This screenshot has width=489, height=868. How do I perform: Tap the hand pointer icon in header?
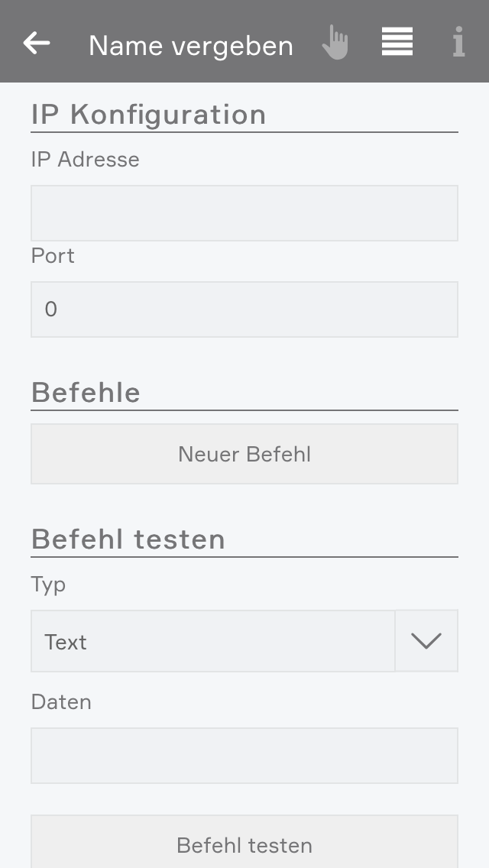[x=335, y=43]
